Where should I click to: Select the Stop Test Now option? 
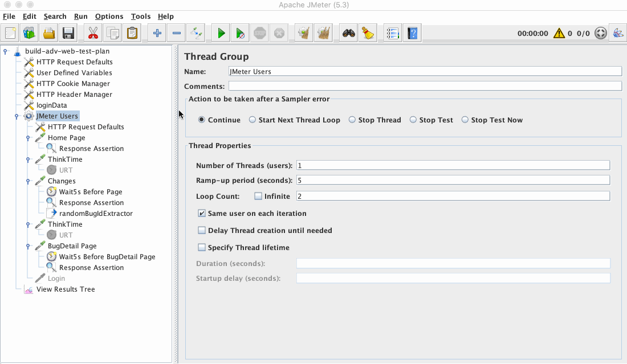(x=465, y=120)
